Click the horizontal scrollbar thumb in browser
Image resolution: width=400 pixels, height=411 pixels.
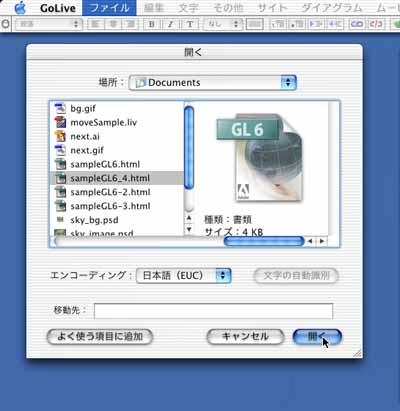pos(264,241)
